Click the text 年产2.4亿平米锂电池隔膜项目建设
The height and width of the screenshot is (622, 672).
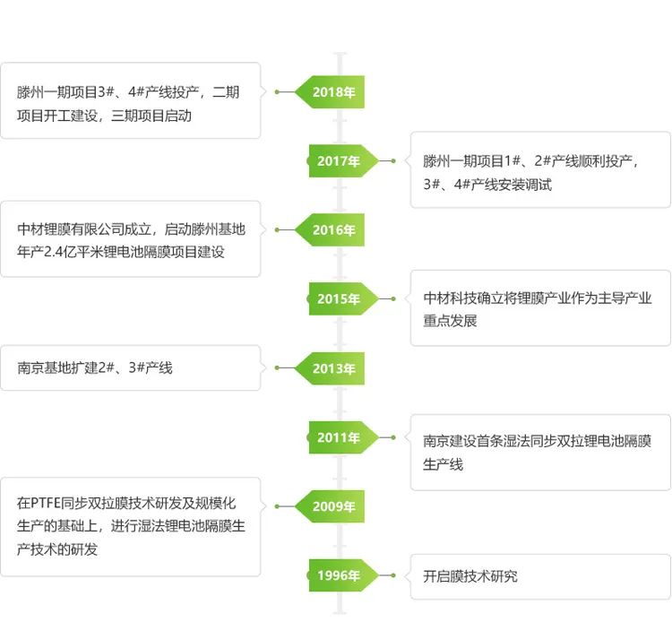(121, 252)
